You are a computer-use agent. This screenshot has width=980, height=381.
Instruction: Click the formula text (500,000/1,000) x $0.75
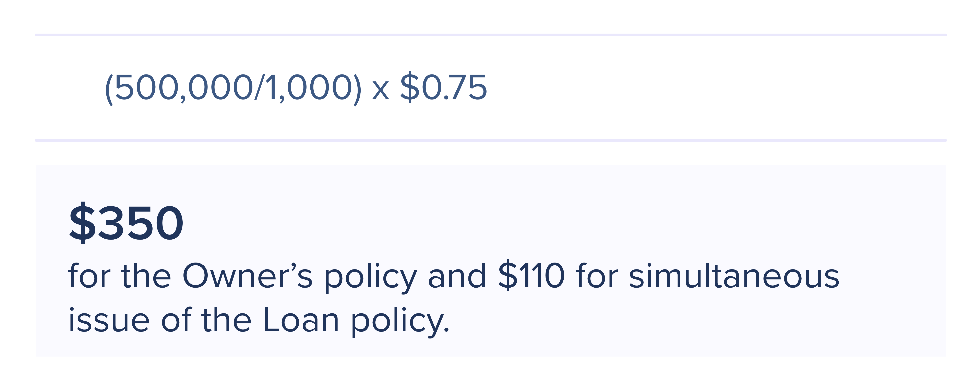pos(295,88)
